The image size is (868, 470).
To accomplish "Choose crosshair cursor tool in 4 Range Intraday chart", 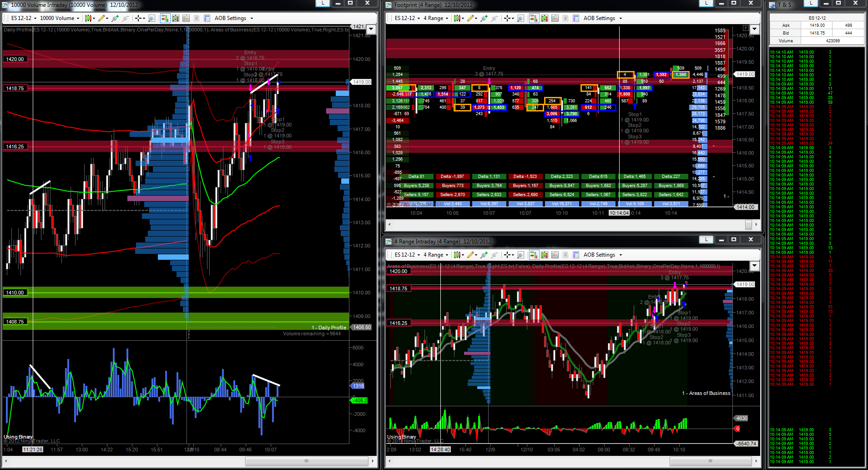I will coord(507,255).
